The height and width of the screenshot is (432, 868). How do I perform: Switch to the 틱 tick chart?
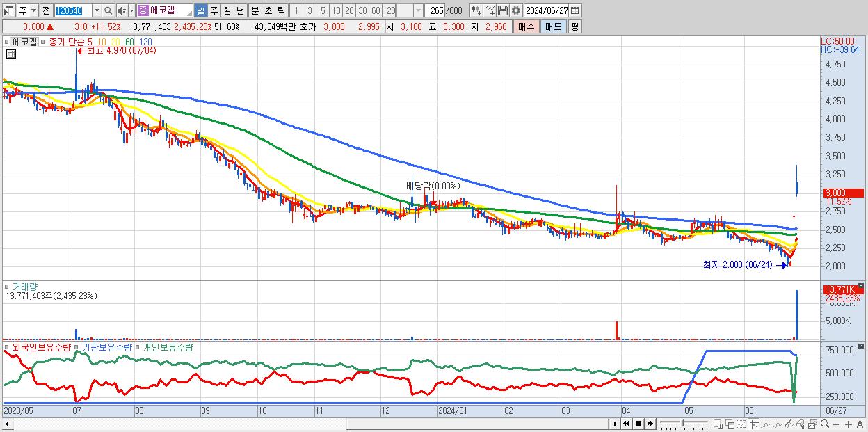[281, 10]
